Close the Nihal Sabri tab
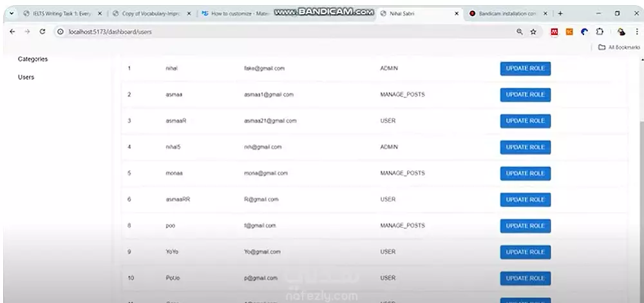Screen dimensions: 644x303 (x=457, y=14)
